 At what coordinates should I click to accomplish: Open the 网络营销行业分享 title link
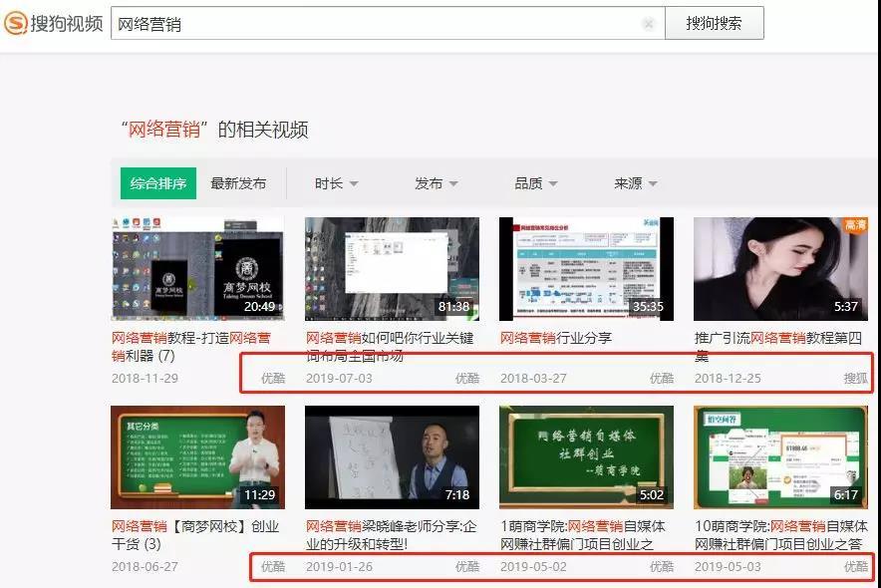(556, 338)
